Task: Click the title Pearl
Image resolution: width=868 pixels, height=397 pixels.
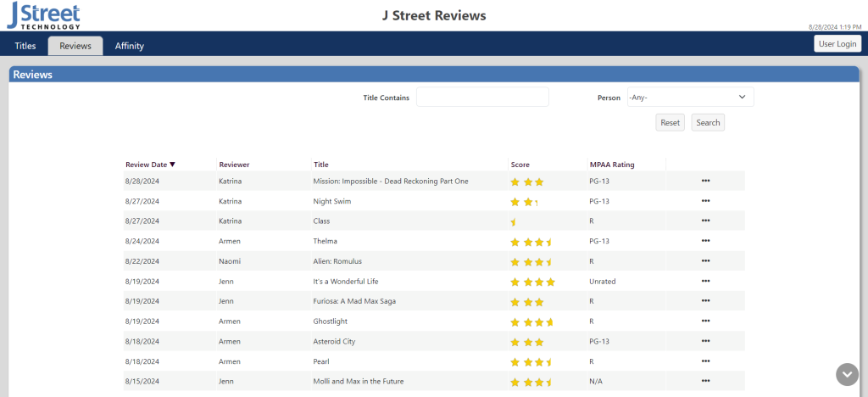Action: click(321, 361)
